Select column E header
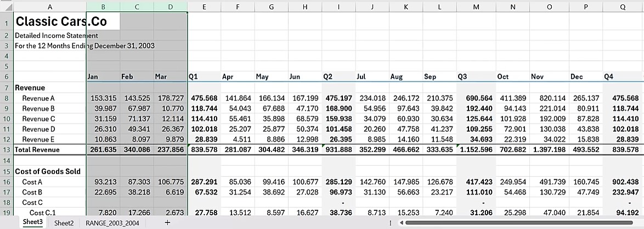 (x=204, y=7)
